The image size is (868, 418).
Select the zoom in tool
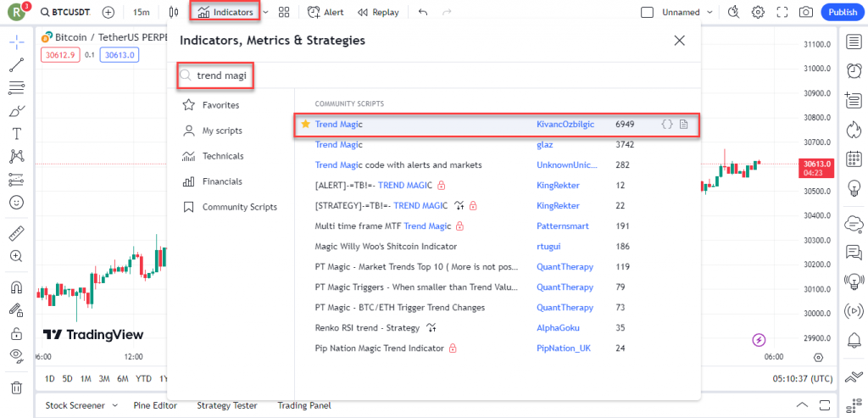click(17, 256)
